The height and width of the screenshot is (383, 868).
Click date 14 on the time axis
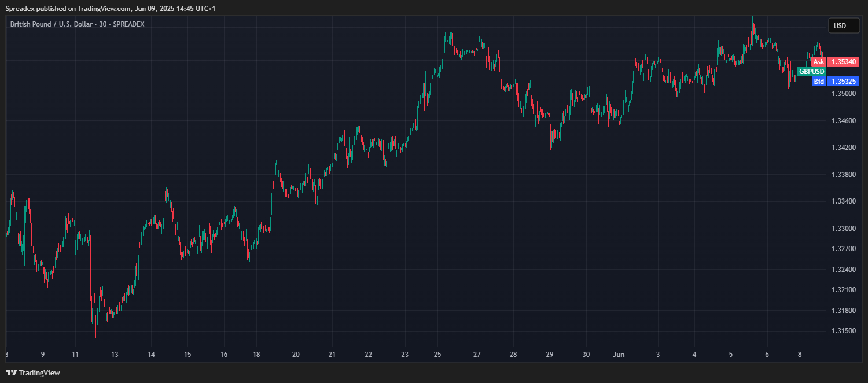151,355
